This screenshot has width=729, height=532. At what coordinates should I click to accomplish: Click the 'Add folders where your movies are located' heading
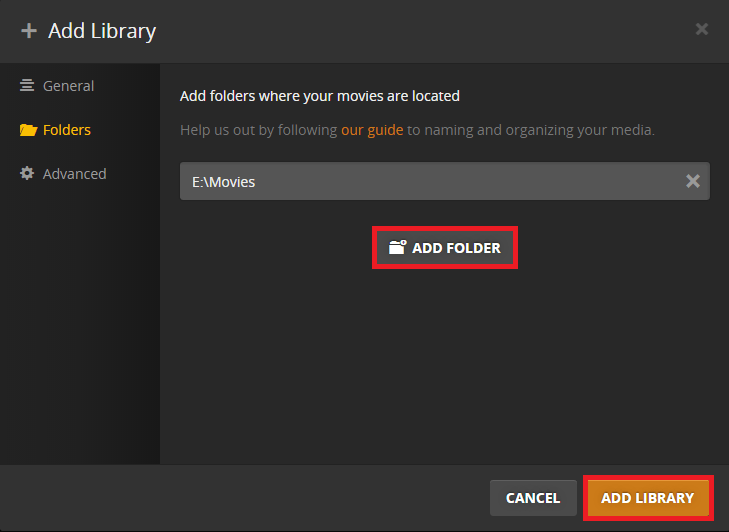pyautogui.click(x=319, y=96)
